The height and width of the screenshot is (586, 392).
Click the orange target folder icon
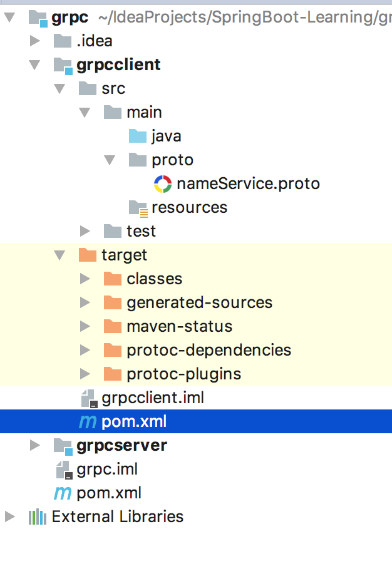point(88,255)
